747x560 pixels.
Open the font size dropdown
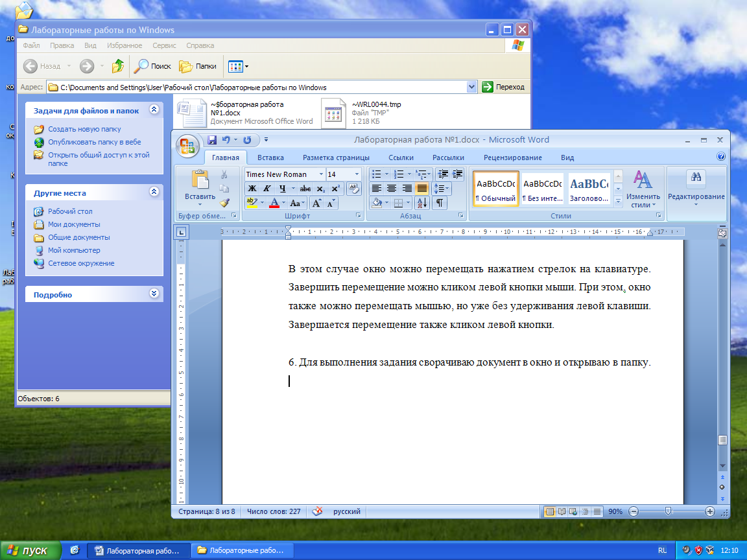coord(357,174)
